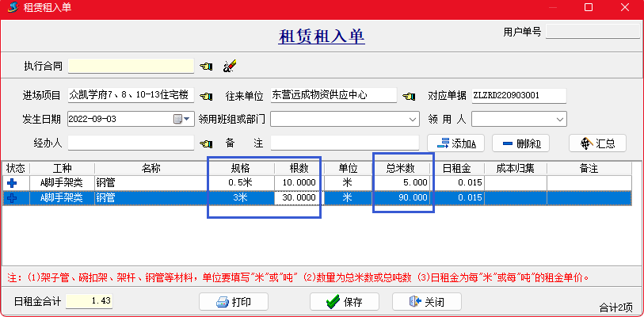Click plus status icon of 3米 row

(12, 198)
